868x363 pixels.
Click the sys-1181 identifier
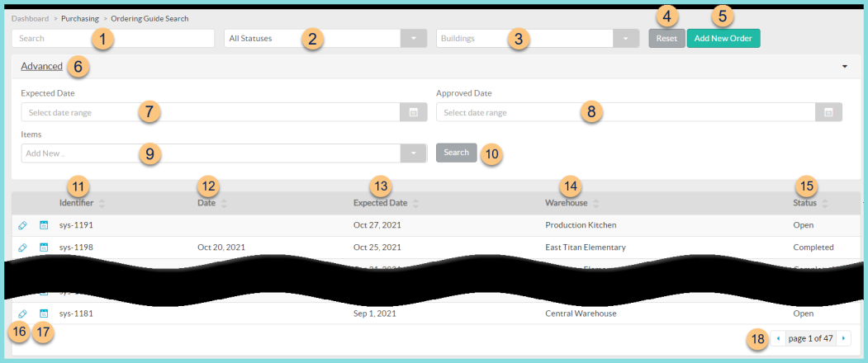tap(76, 313)
